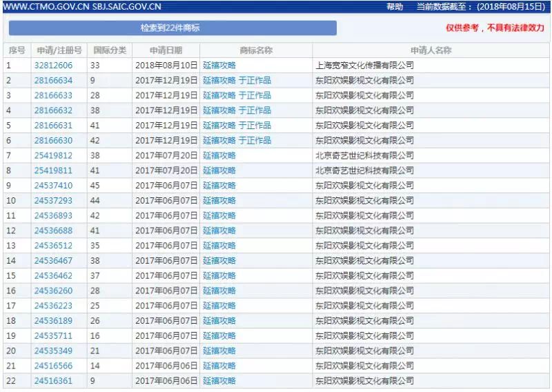Select 北京奇艺世纪科技有限公司 in row 8
552x392 pixels.
click(364, 170)
